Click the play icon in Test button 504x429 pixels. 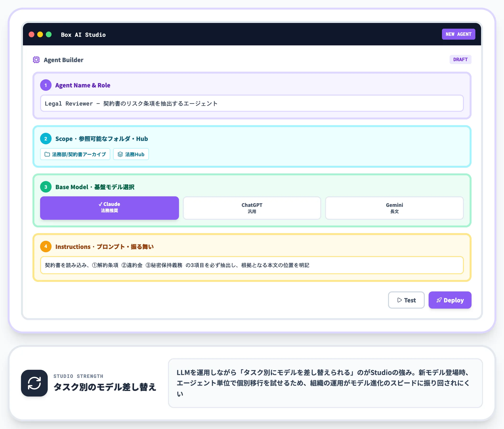(399, 300)
